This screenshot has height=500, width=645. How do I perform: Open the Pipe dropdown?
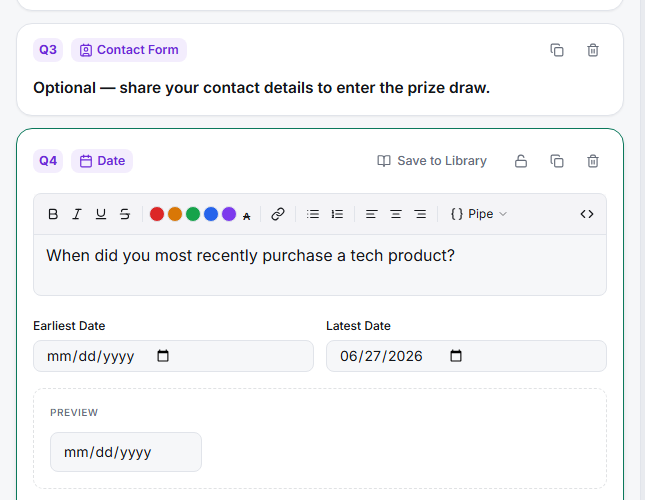tap(479, 214)
